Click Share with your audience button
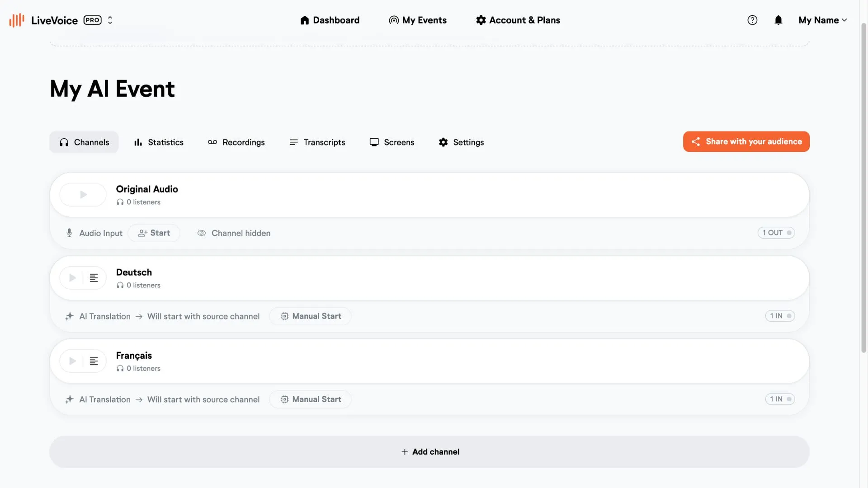The image size is (868, 488). click(x=746, y=142)
